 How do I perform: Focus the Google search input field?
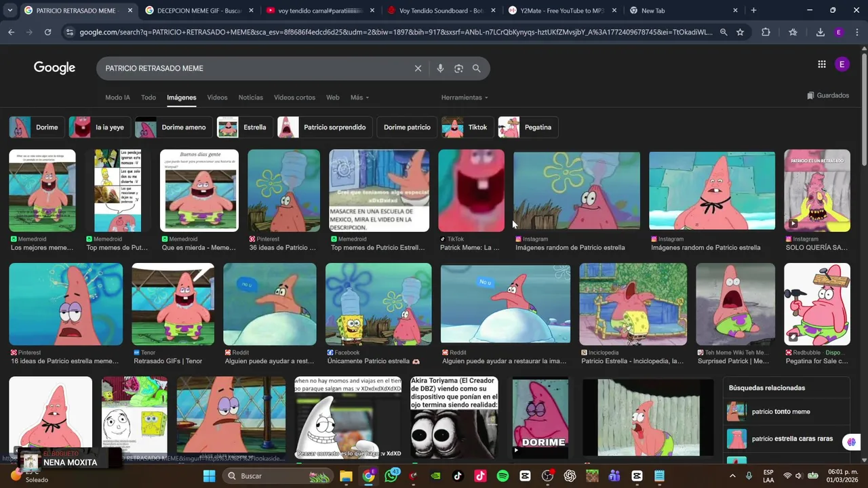click(258, 68)
